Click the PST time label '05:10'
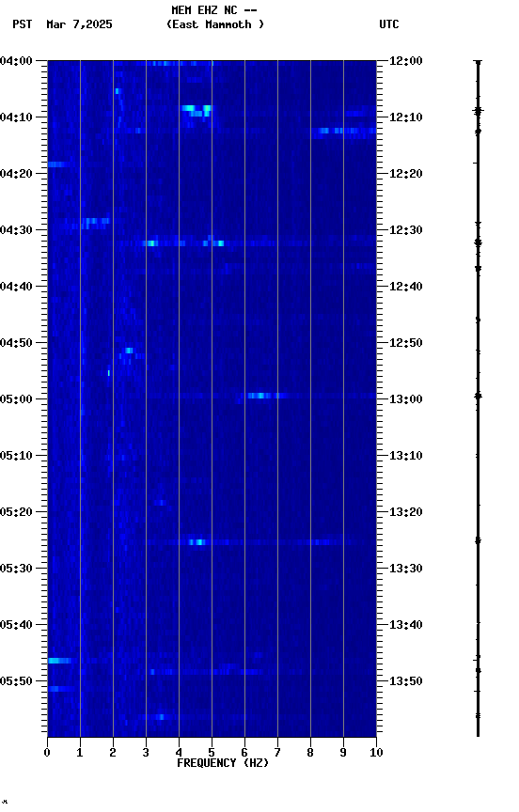Screen dimensions: 519x812 pyautogui.click(x=16, y=456)
